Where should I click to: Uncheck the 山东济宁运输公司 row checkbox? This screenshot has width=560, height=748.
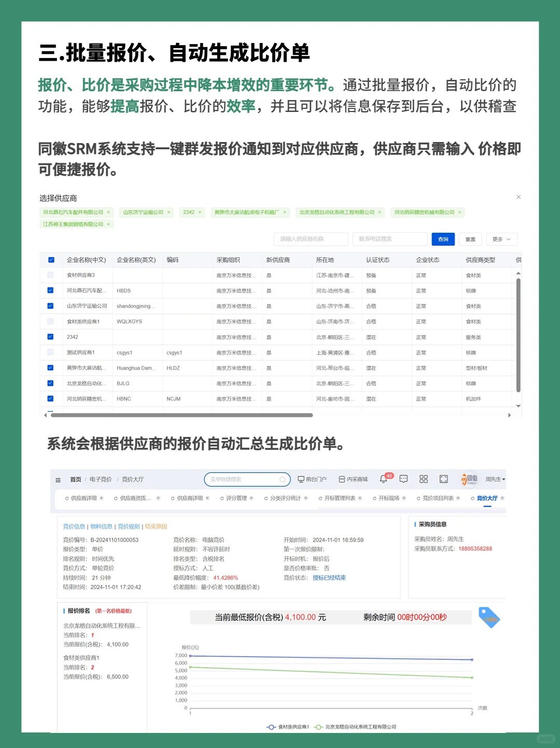coord(50,305)
